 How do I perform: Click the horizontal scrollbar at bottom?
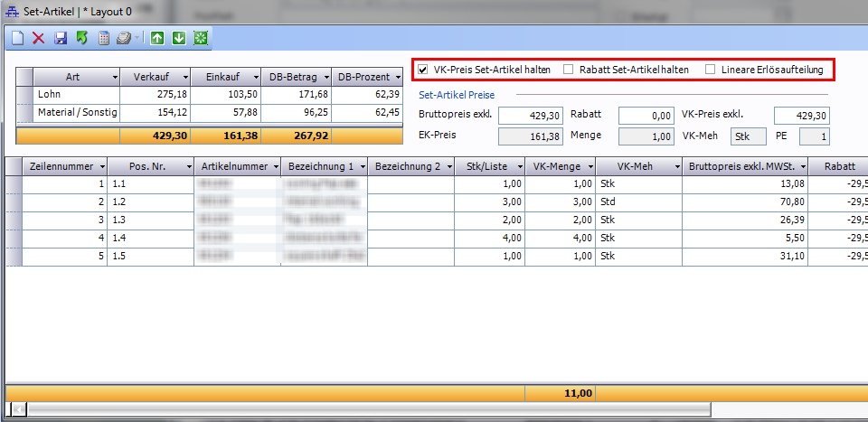coord(362,410)
